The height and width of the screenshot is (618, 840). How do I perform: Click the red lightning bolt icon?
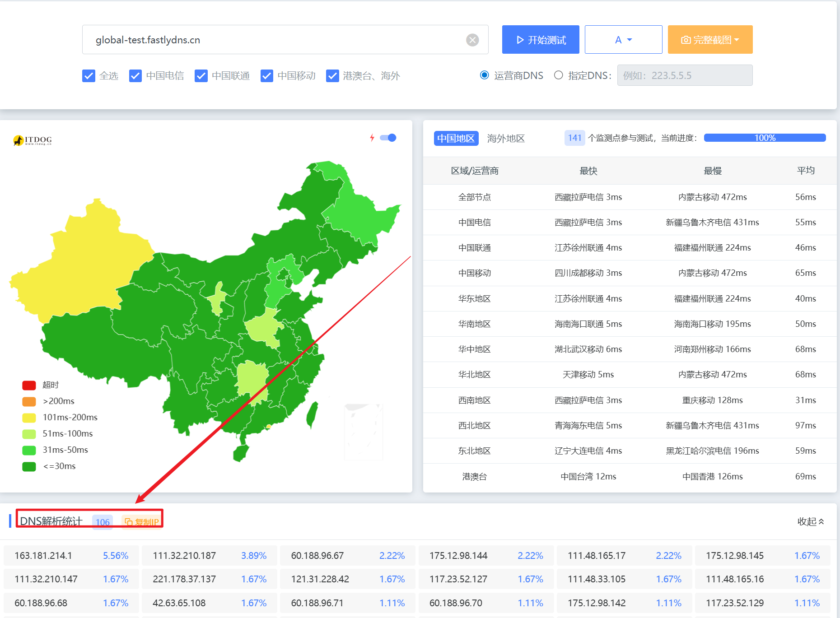372,138
